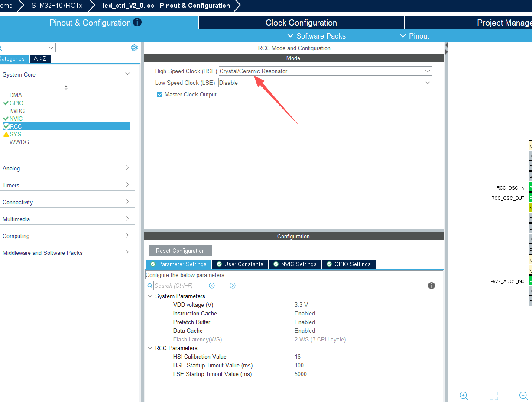532x402 pixels.
Task: Expand Middleware and Software Packs category
Action: pos(127,252)
